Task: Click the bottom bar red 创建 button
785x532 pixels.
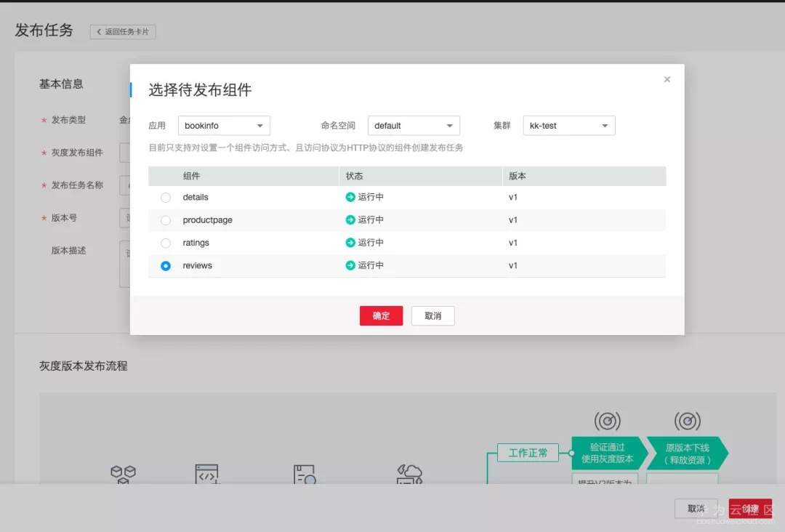Action: (750, 509)
